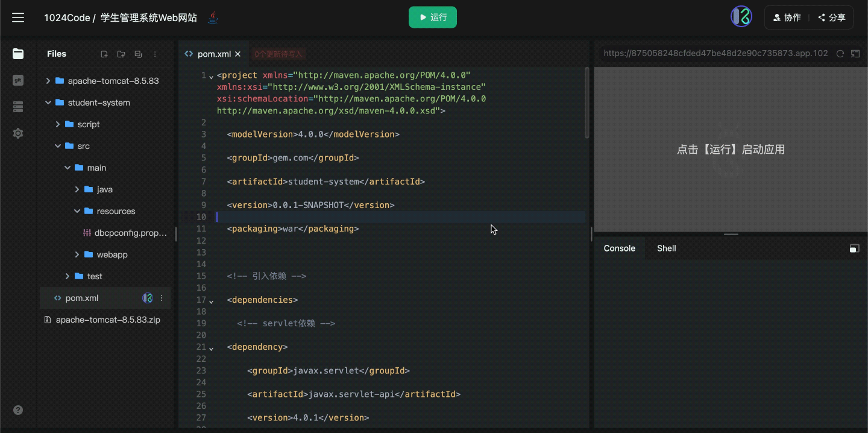Viewport: 868px width, 433px height.
Task: Click the groupId javax.servlet line
Action: [x=329, y=371]
